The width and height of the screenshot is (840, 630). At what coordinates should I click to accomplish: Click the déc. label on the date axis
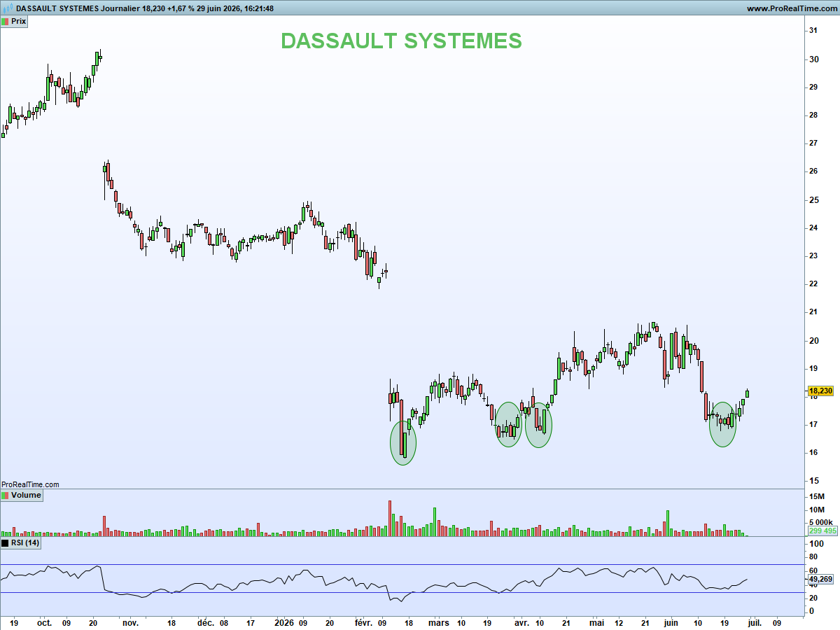click(x=206, y=622)
